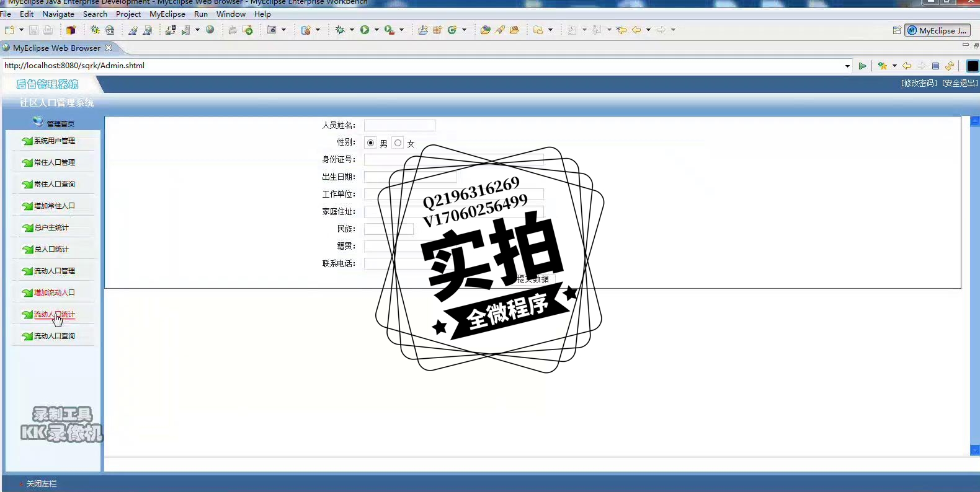Click the 人员姓名 input field
This screenshot has height=492, width=980.
click(399, 125)
